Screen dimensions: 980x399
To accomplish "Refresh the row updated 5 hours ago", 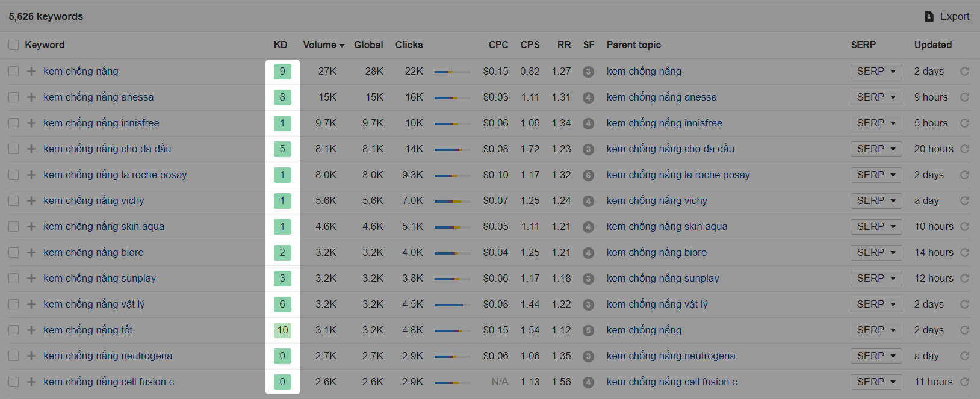I will click(x=964, y=123).
